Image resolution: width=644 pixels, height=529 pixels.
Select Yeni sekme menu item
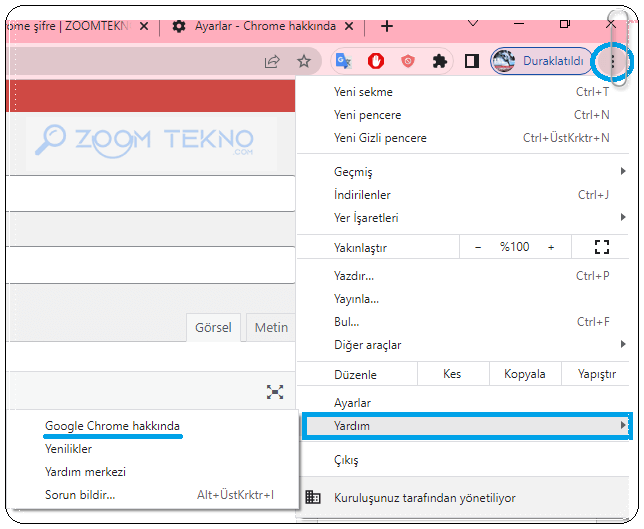(x=463, y=92)
